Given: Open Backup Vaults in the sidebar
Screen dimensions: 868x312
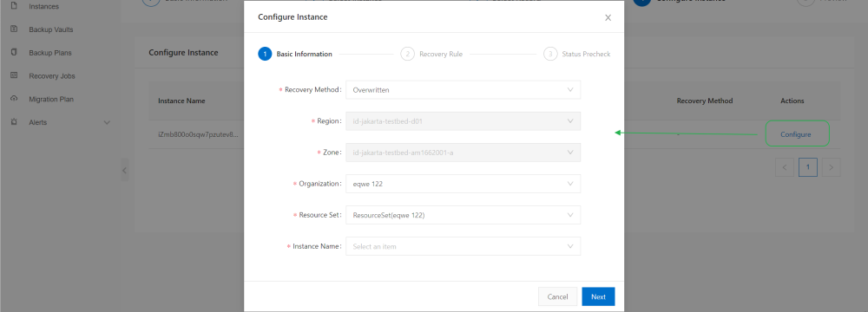Looking at the screenshot, I should tap(51, 29).
